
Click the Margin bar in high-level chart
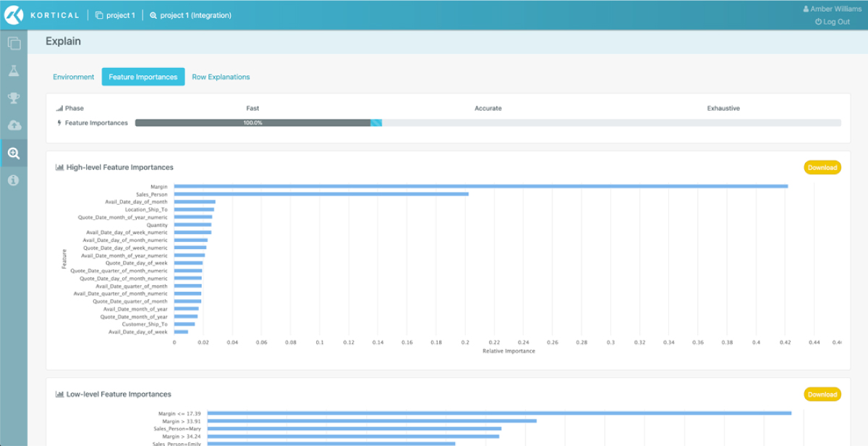pos(481,186)
